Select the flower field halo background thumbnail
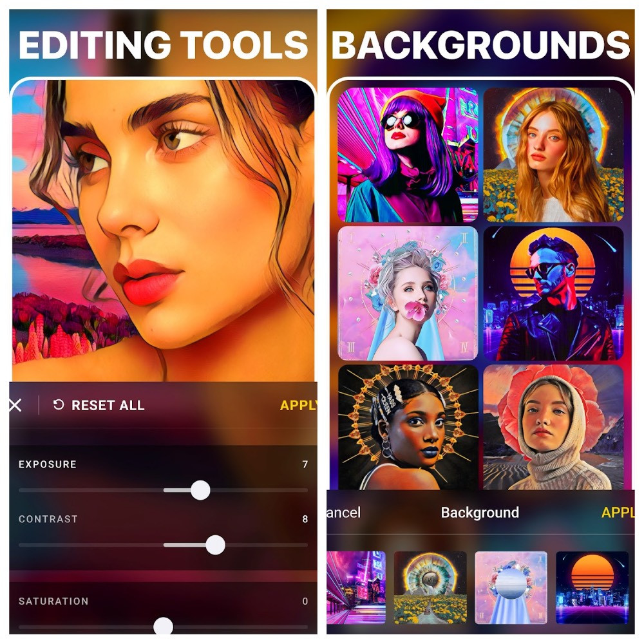The width and height of the screenshot is (644, 644). 430,587
